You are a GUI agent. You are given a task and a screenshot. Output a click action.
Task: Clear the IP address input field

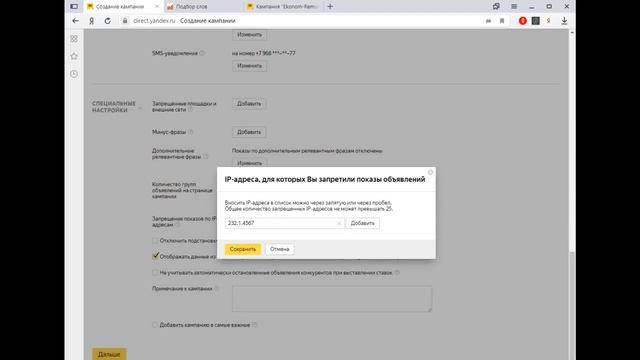pos(339,223)
